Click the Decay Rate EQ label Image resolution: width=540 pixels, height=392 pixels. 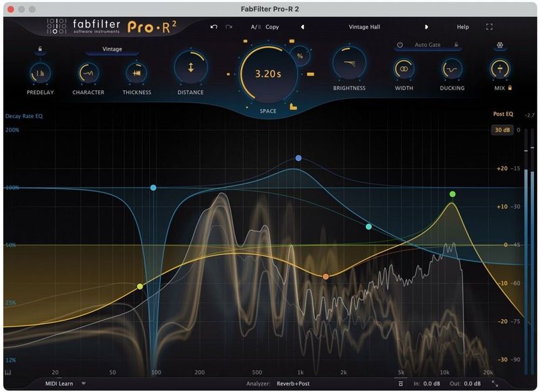(24, 116)
